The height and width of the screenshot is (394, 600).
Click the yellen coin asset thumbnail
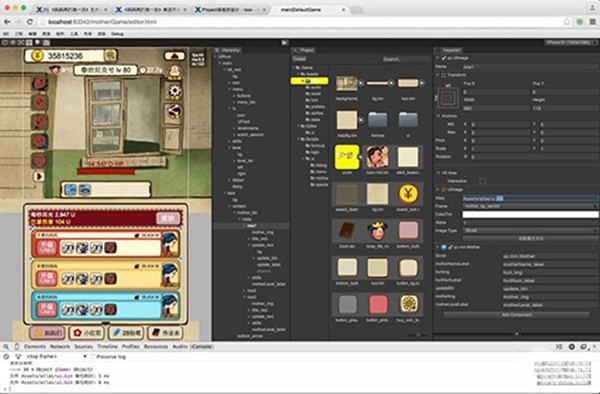(x=408, y=194)
